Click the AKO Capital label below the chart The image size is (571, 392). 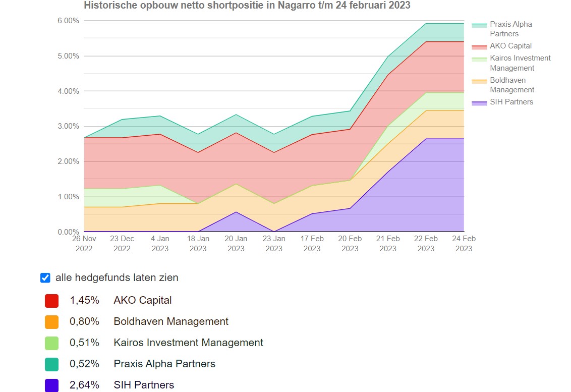pos(143,301)
